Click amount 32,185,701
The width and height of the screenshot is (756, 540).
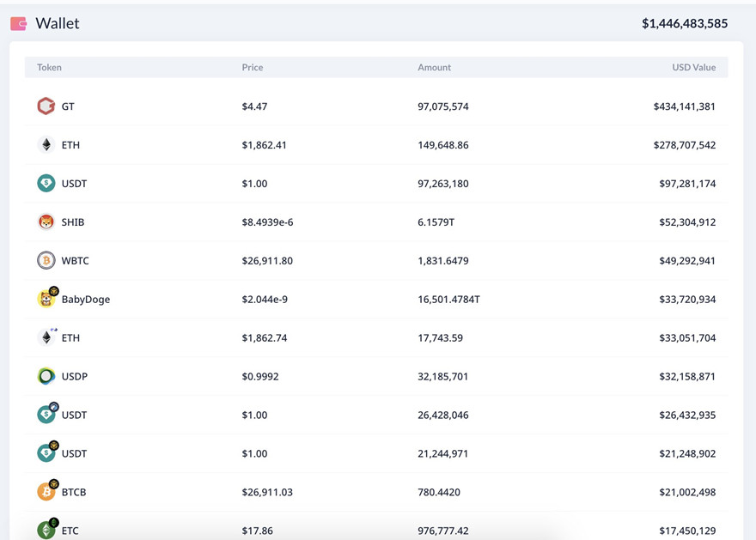click(443, 376)
